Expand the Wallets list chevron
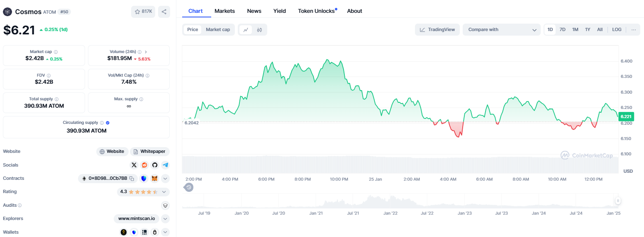Image resolution: width=644 pixels, height=237 pixels. pos(165,232)
